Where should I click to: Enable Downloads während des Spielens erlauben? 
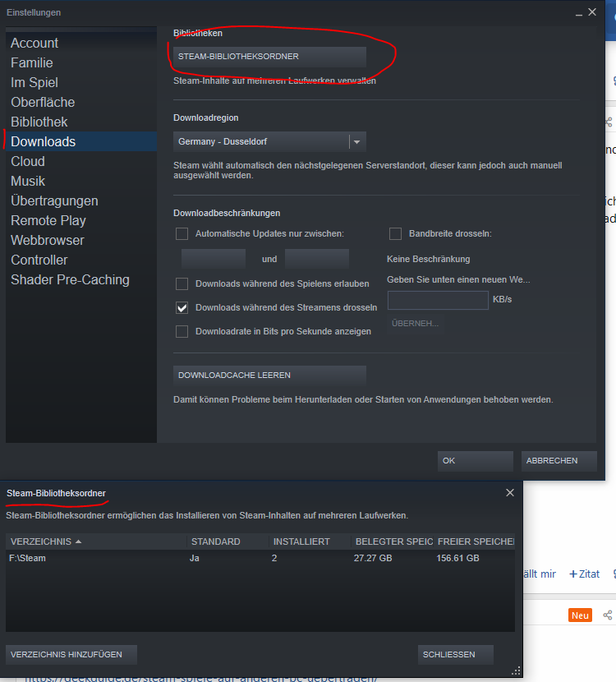pos(182,283)
